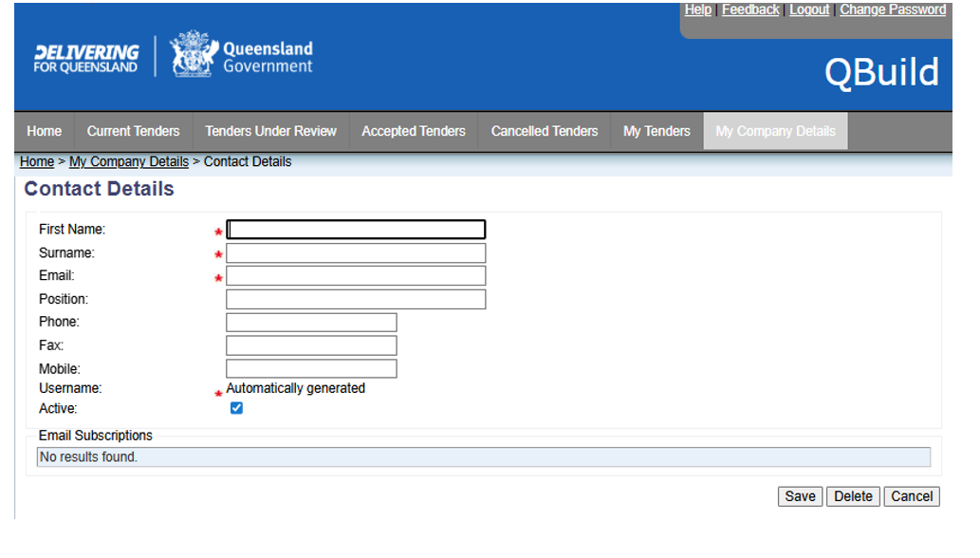Focus the First Name input field
This screenshot has width=980, height=558.
(356, 230)
